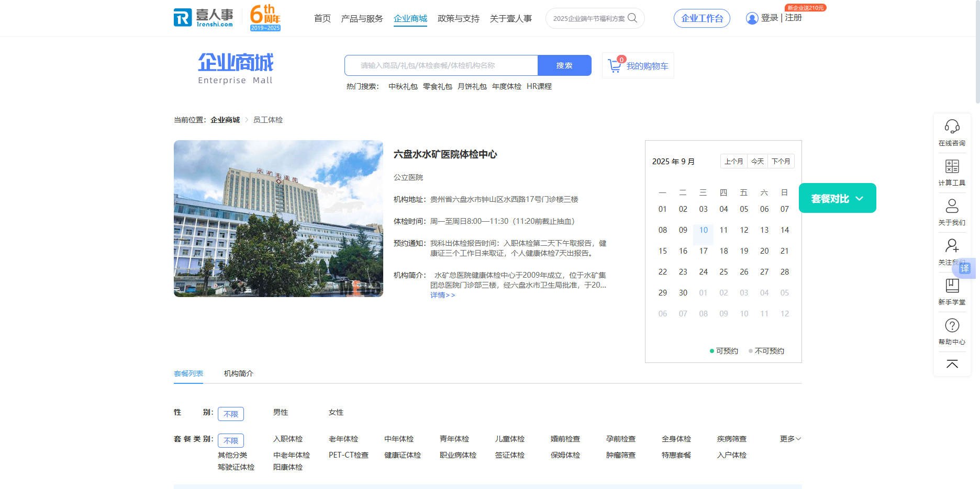The image size is (980, 489).
Task: Open 帮助中心 question mark icon
Action: pos(952,325)
